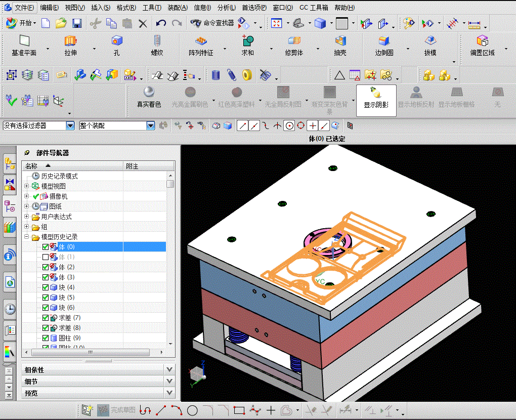This screenshot has height=420, width=516.
Task: Open the 文件(F) menu
Action: [x=24, y=8]
